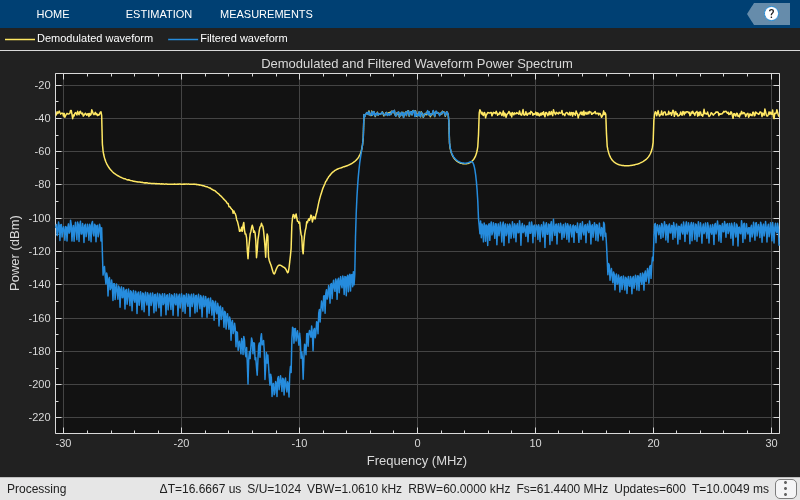800x500 pixels.
Task: Select the Frequency (MHz) x-axis label
Action: click(417, 461)
